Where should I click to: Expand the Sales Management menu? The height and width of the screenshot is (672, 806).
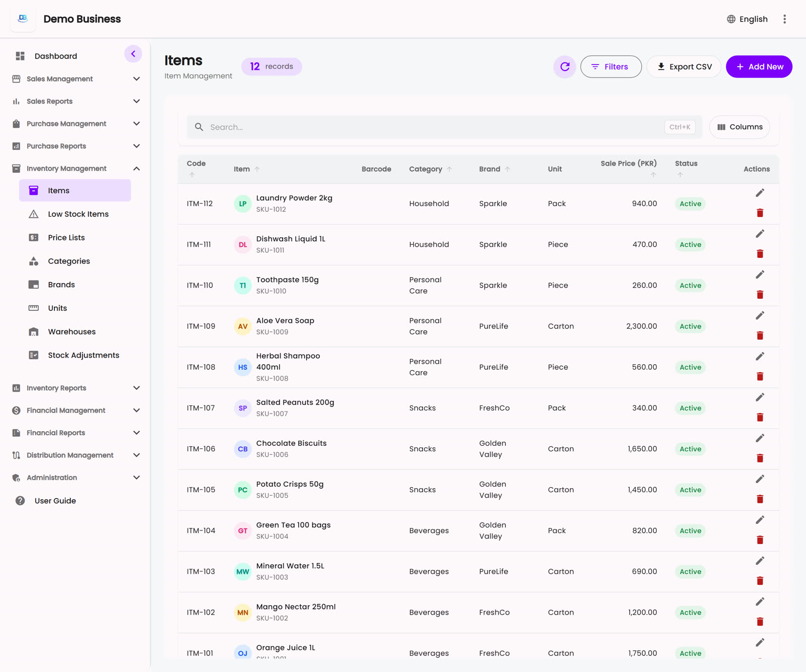click(x=76, y=79)
